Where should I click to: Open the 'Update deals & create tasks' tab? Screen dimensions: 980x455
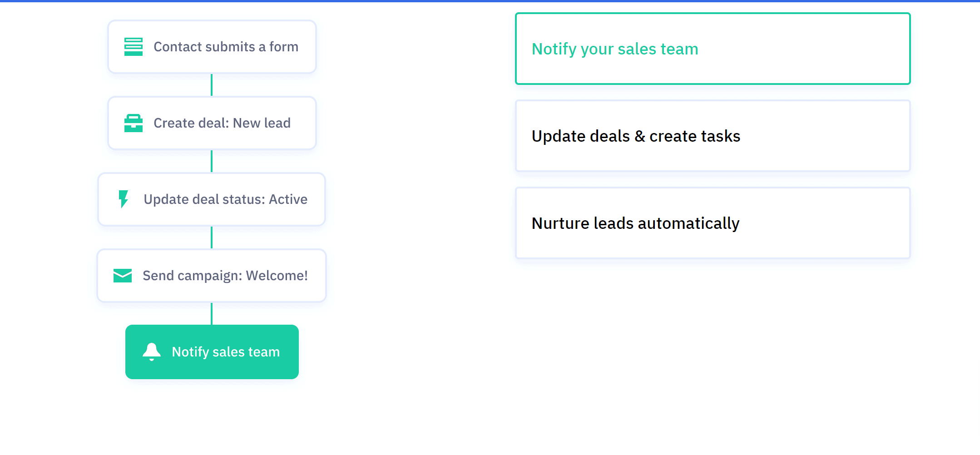(713, 136)
